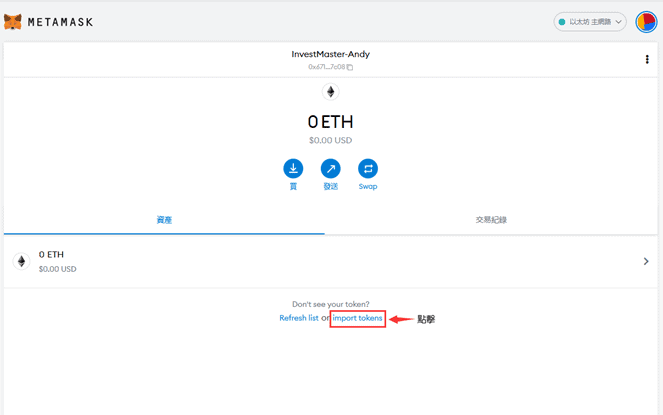Click the InvestMaster-Andy account name
Viewport: 663px width, 415px height.
click(330, 54)
